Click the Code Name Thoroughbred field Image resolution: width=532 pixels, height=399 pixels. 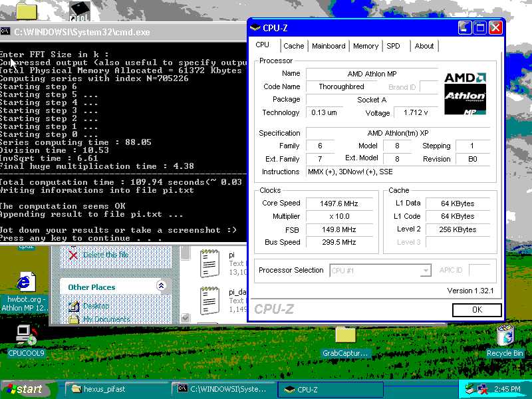341,87
